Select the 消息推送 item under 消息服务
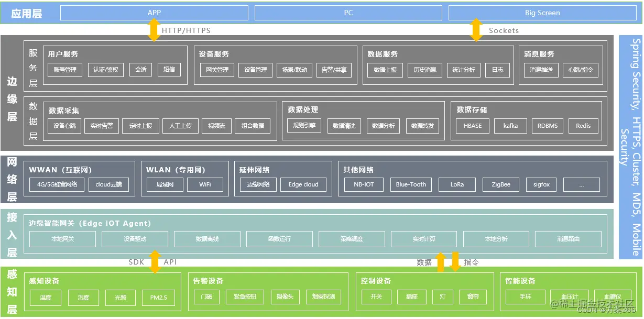The image size is (644, 319). (x=540, y=70)
